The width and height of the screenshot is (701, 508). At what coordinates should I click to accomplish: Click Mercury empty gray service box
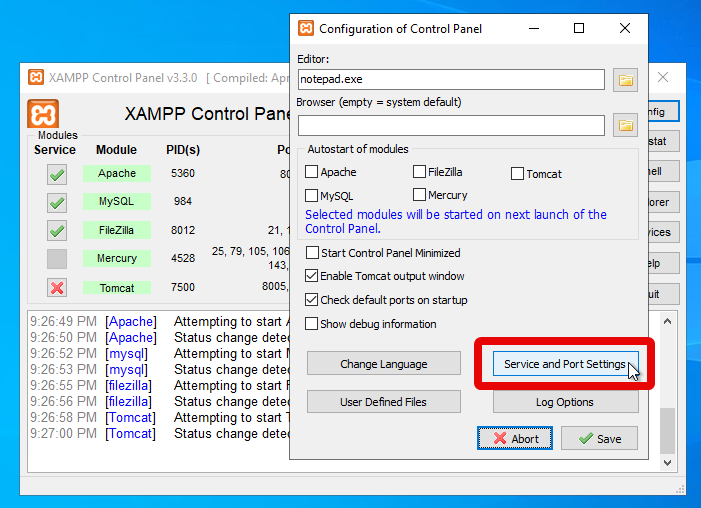[x=57, y=259]
